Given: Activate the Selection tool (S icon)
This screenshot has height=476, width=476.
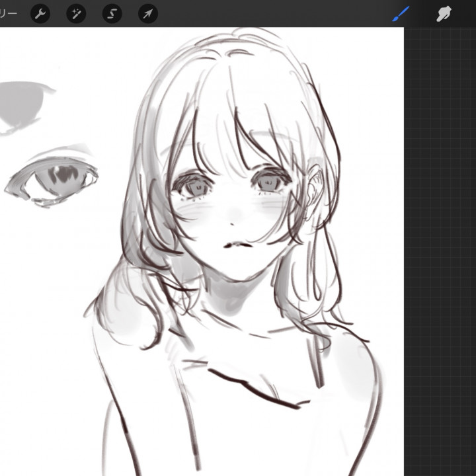Looking at the screenshot, I should [x=112, y=14].
